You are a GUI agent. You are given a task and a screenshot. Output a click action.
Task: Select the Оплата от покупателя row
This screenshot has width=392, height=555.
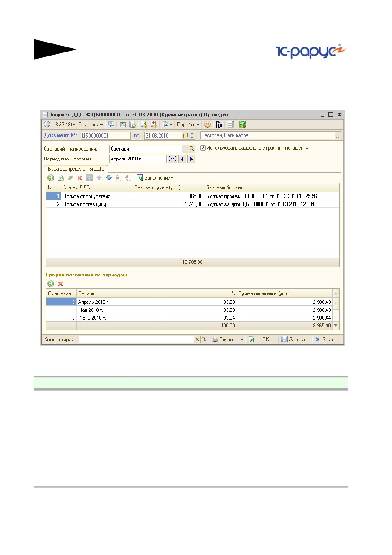coord(193,196)
